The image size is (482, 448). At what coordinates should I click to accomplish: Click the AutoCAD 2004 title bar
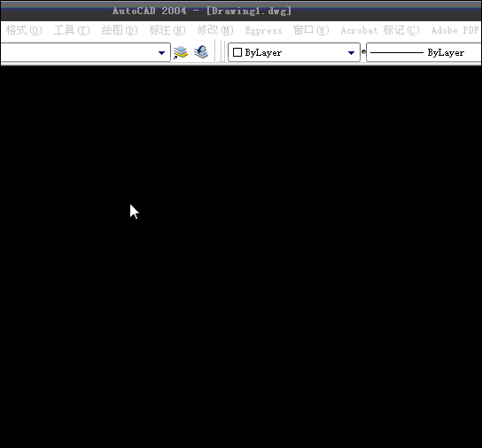241,12
